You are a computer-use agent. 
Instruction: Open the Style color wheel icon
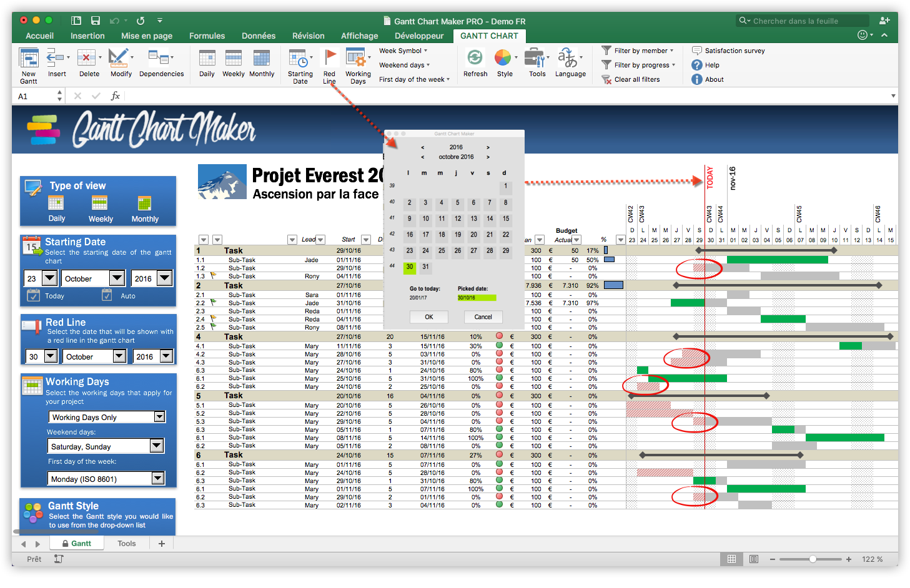pyautogui.click(x=503, y=58)
